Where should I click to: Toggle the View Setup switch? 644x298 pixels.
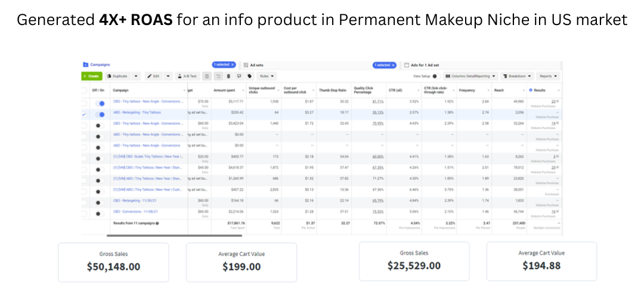(436, 76)
